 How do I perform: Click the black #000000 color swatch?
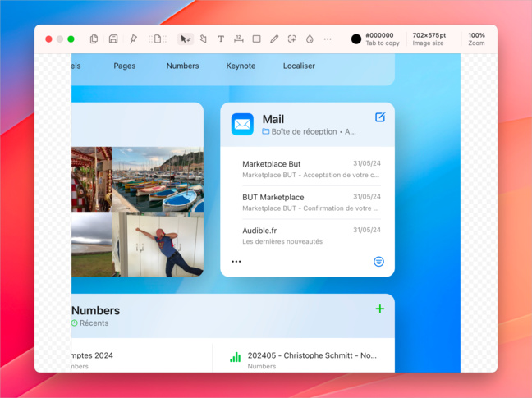356,39
